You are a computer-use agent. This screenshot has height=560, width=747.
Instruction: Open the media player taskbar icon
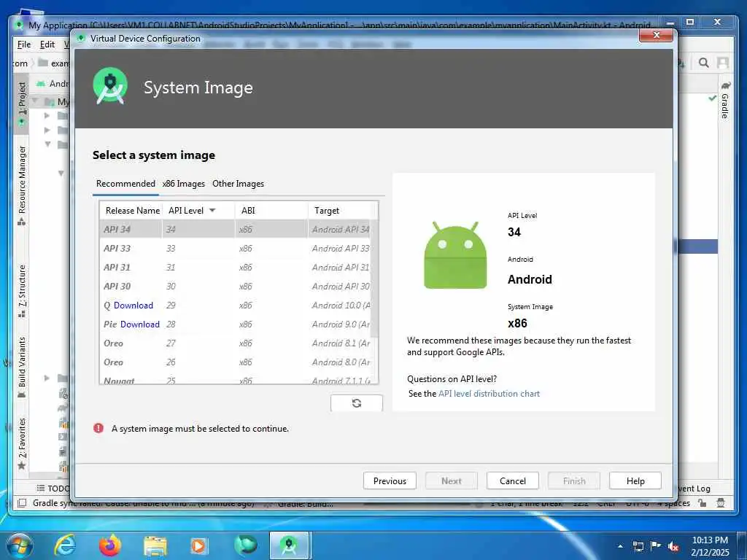198,545
